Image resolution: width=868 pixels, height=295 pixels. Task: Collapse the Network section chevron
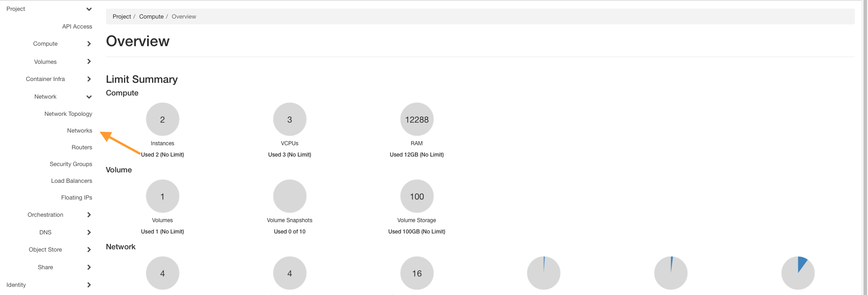[x=89, y=97]
